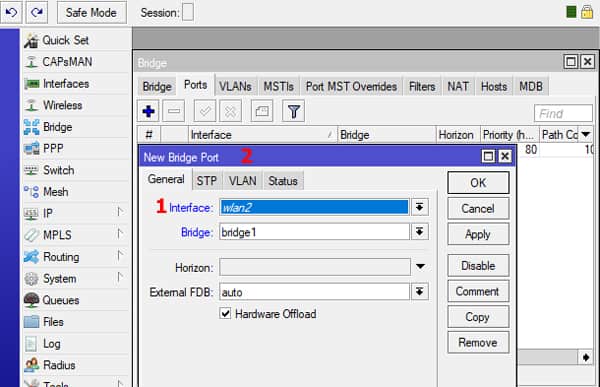600x387 pixels.
Task: Click the X Disable toolbar button
Action: click(230, 111)
